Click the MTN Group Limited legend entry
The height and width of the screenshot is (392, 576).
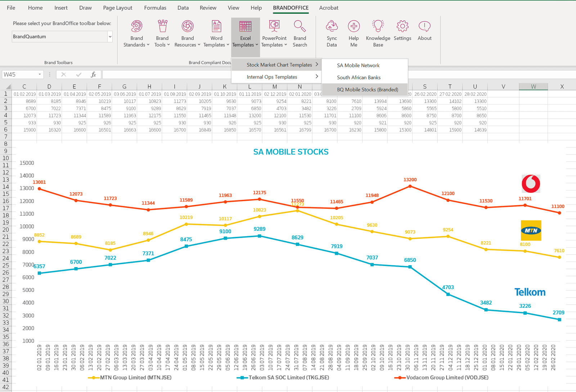point(130,378)
